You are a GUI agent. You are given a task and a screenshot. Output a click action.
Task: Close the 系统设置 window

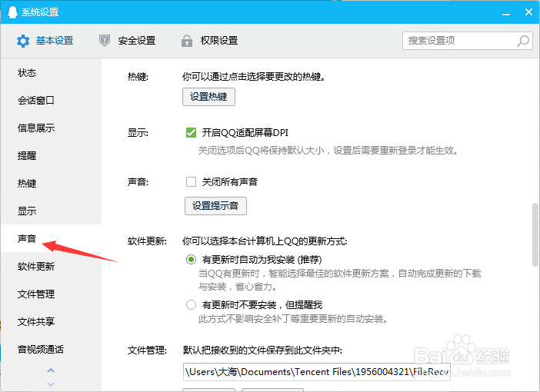pos(528,12)
